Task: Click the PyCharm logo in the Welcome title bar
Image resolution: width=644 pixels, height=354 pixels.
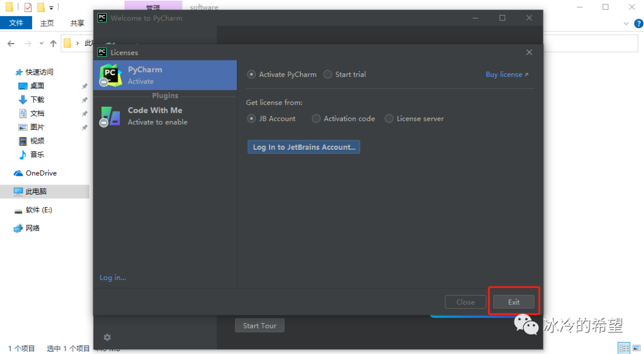Action: point(102,18)
